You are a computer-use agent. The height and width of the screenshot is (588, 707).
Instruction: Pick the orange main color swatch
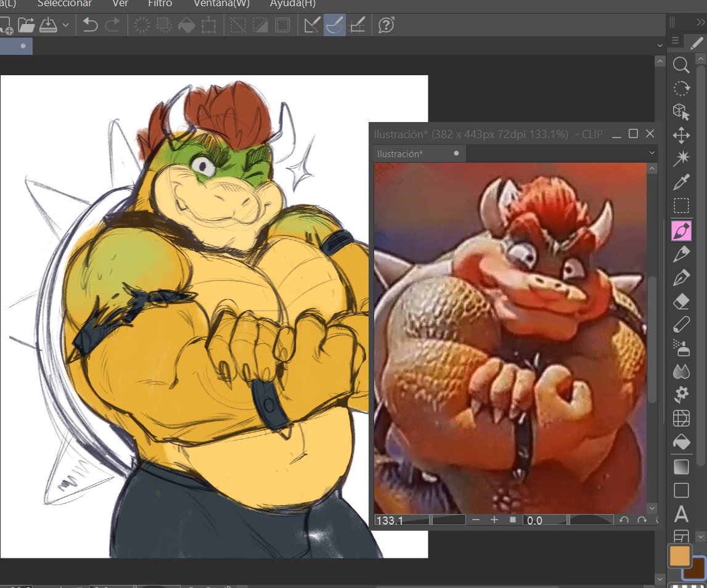(x=679, y=556)
